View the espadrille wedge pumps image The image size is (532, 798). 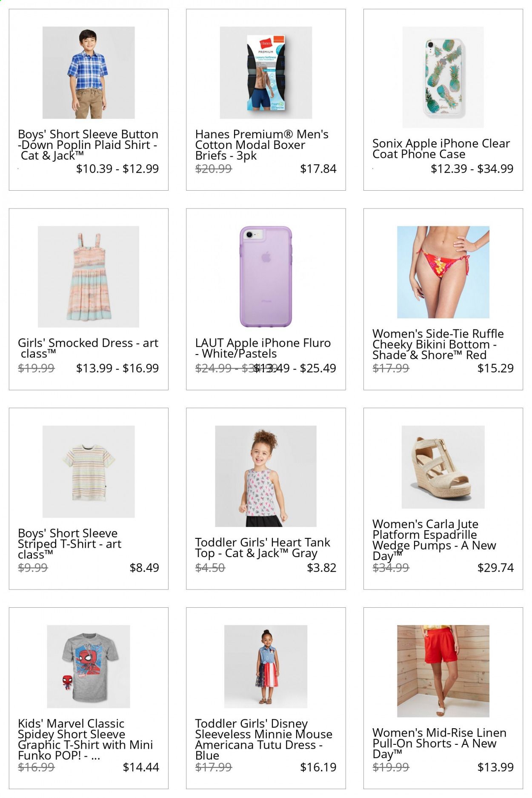click(x=443, y=467)
